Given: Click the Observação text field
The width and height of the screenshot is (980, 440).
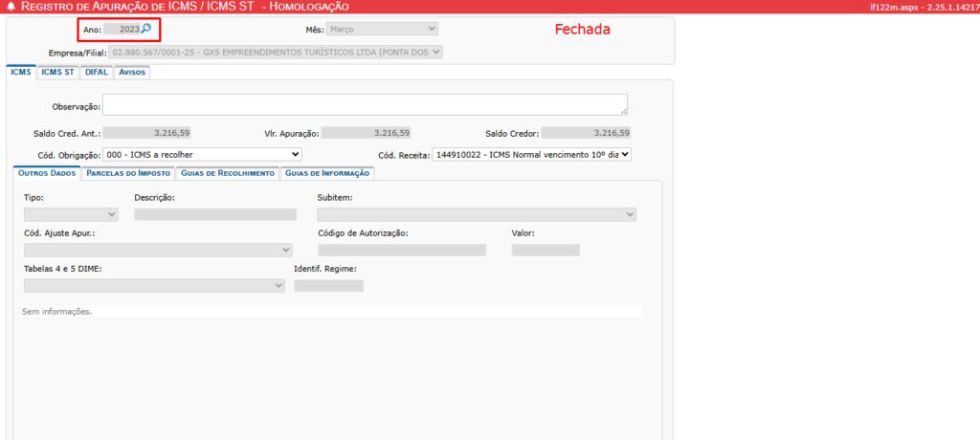Looking at the screenshot, I should (x=365, y=105).
